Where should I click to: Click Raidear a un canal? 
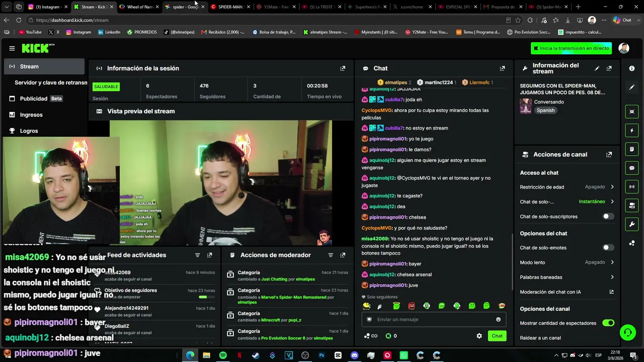point(540,338)
